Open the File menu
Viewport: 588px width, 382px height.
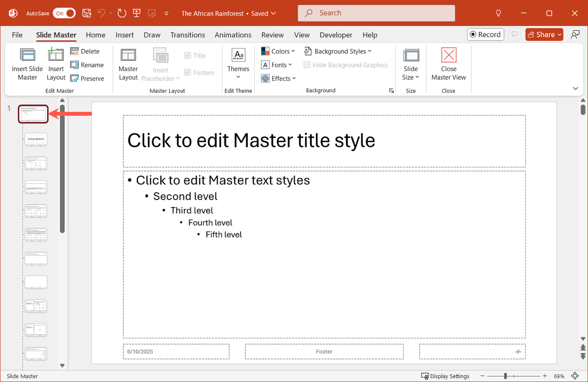tap(17, 35)
